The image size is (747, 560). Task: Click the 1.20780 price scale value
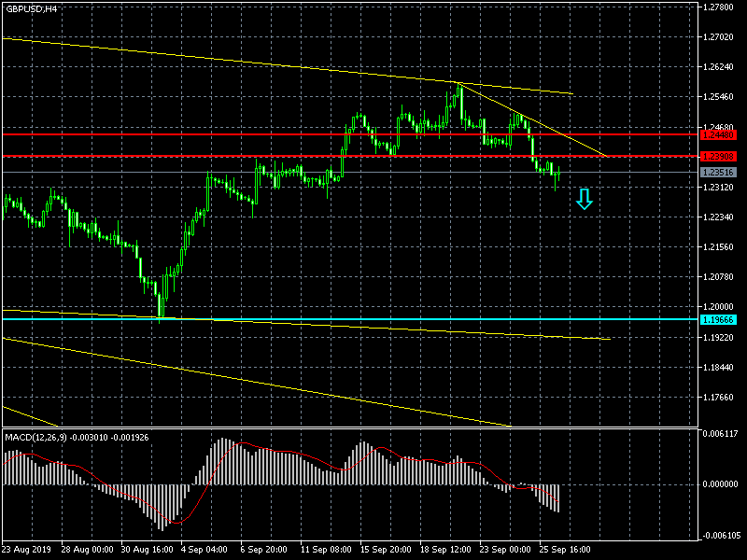tap(718, 277)
